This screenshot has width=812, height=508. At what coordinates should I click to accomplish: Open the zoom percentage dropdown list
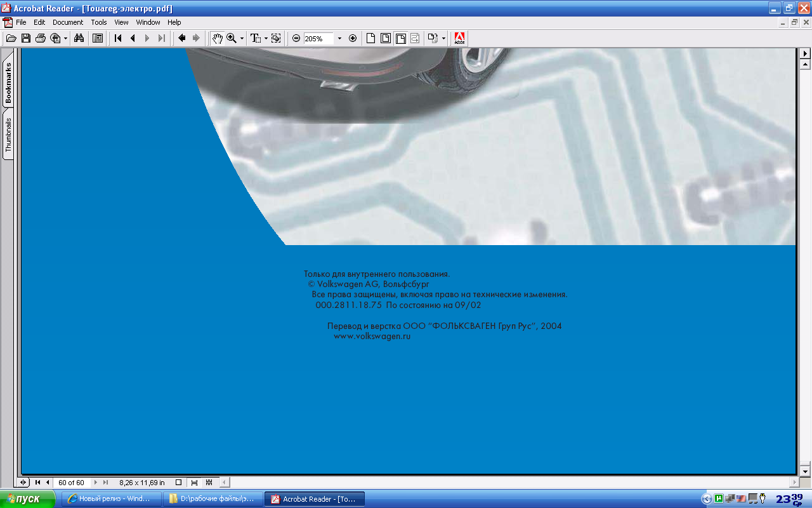(339, 38)
